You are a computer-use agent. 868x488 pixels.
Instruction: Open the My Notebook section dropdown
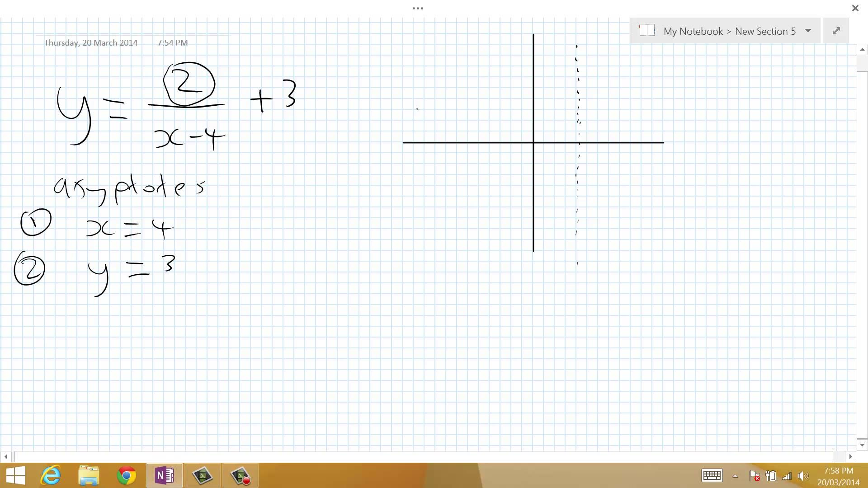click(808, 31)
